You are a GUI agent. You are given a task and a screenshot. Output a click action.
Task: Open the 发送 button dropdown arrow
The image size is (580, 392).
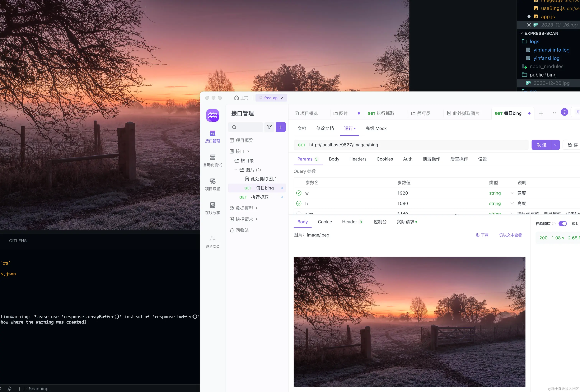click(x=555, y=145)
